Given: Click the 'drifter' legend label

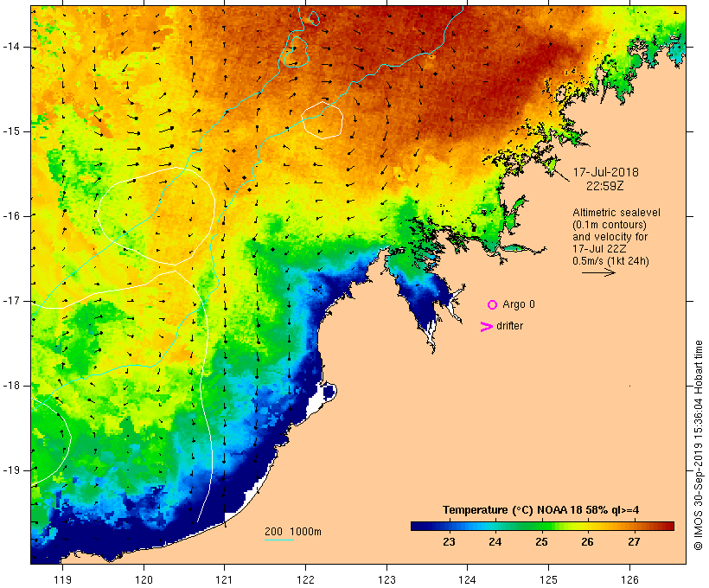Looking at the screenshot, I should pyautogui.click(x=509, y=326).
